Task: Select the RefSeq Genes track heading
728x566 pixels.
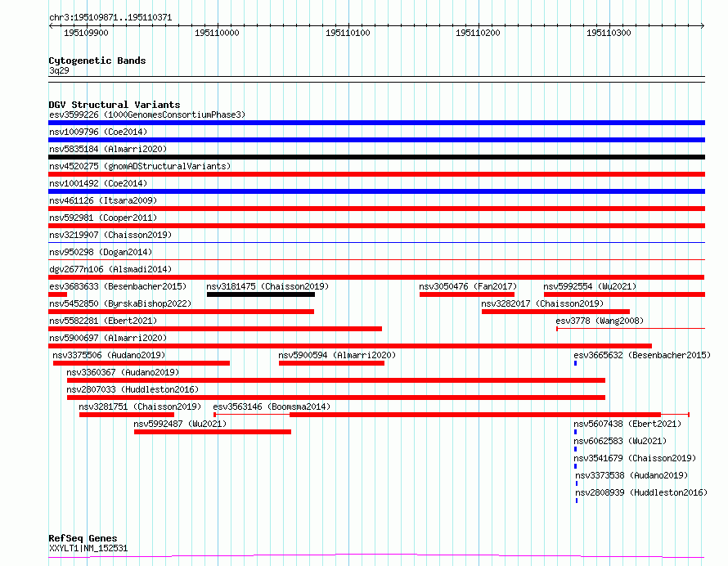Action: point(83,539)
